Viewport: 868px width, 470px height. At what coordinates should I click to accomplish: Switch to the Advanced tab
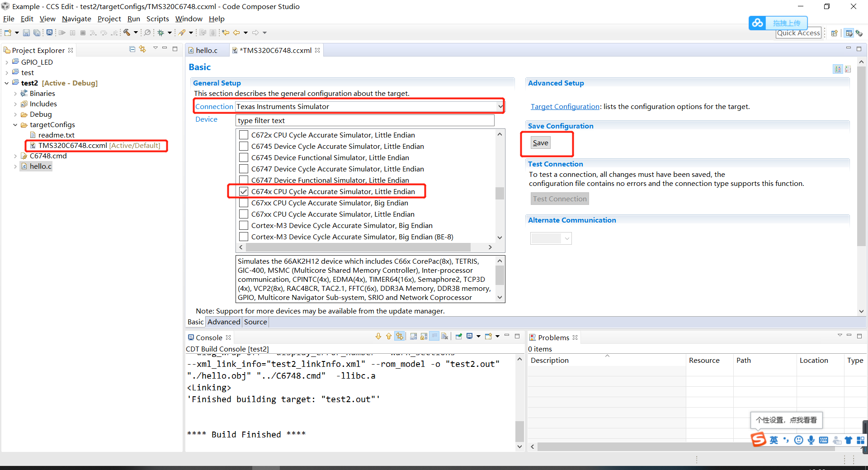pyautogui.click(x=224, y=322)
